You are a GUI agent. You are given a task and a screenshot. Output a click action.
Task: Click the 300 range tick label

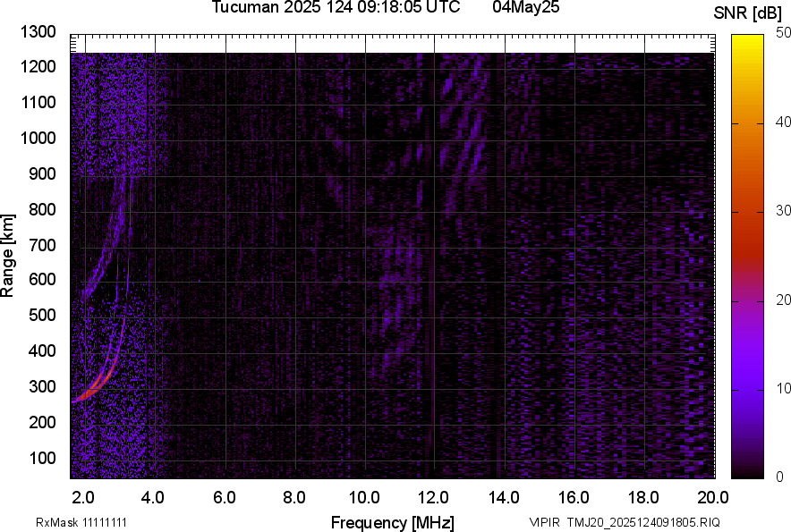tap(42, 386)
